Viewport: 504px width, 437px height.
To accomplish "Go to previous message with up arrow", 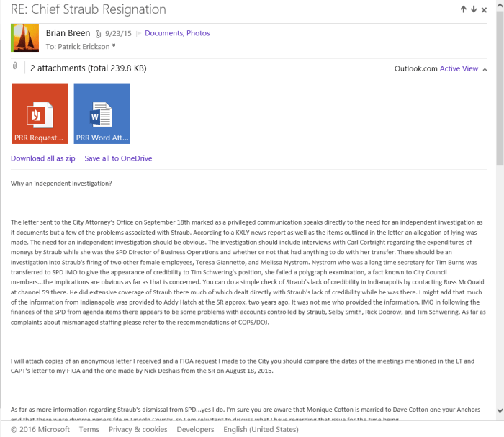I will coord(464,10).
